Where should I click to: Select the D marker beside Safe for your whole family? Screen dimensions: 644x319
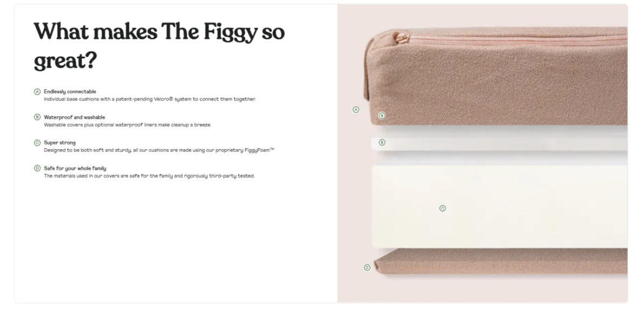tap(37, 168)
